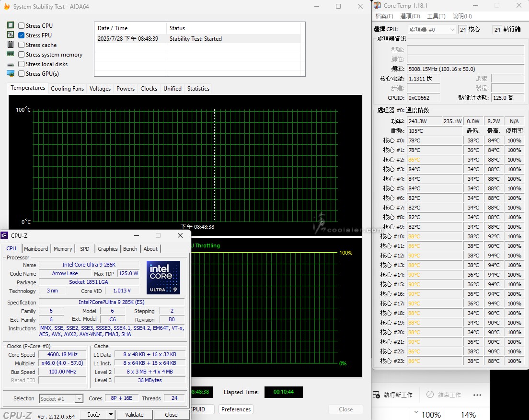Click the 核心電壓 field showing 1.1311
Viewport: 529px width, 420px height.
click(424, 79)
